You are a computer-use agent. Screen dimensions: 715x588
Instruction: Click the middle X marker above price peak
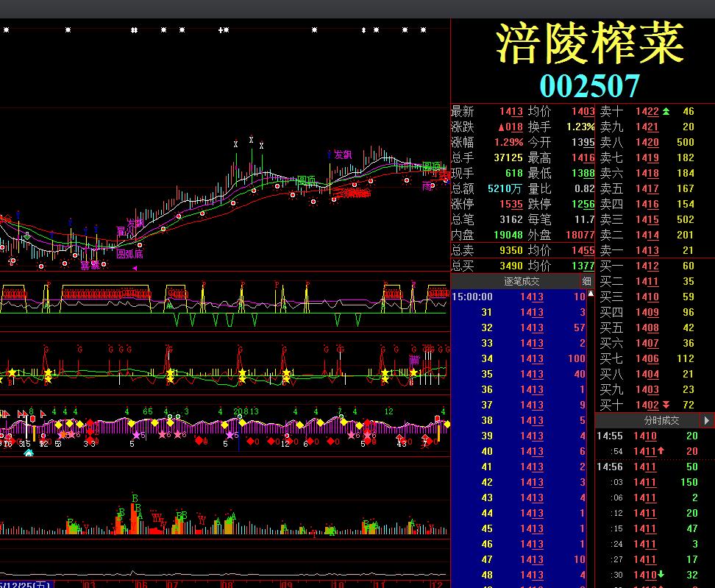click(x=251, y=139)
